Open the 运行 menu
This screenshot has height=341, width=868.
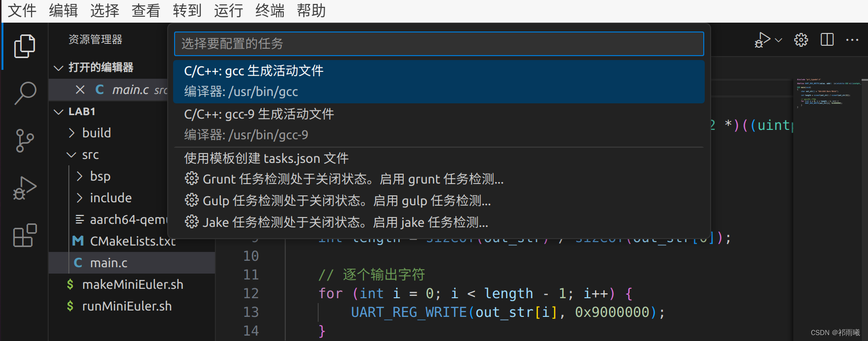point(229,10)
